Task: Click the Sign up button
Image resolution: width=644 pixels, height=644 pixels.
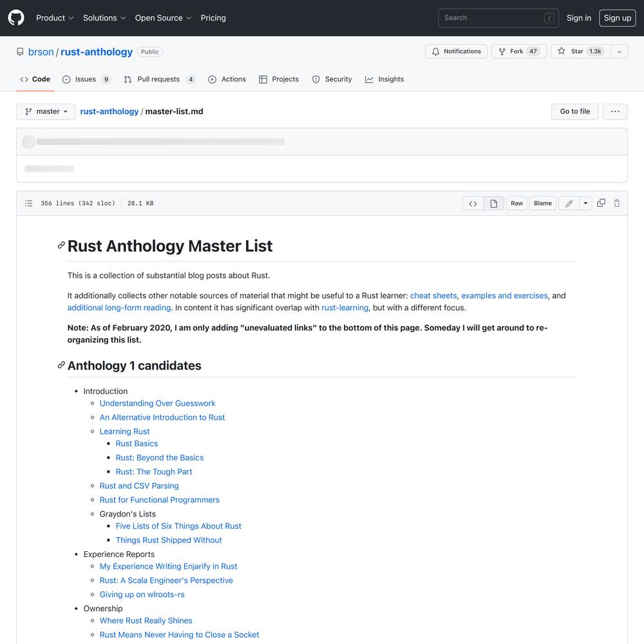Action: 618,18
